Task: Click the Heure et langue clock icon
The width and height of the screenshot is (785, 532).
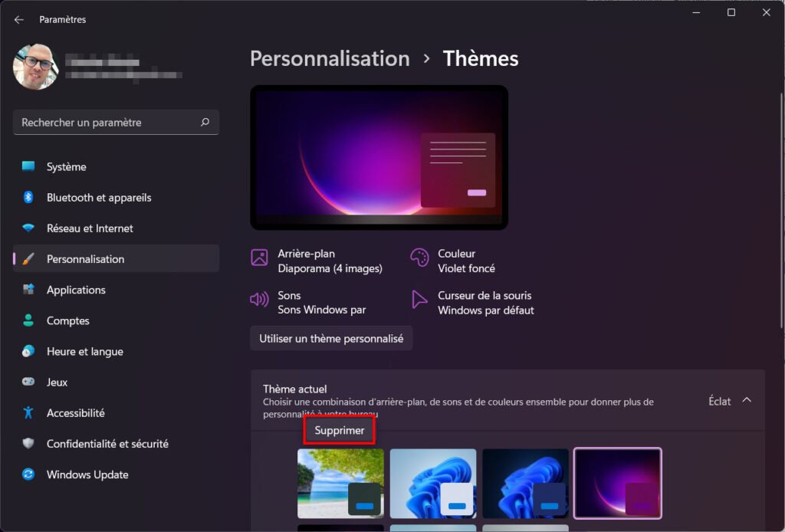Action: [28, 351]
